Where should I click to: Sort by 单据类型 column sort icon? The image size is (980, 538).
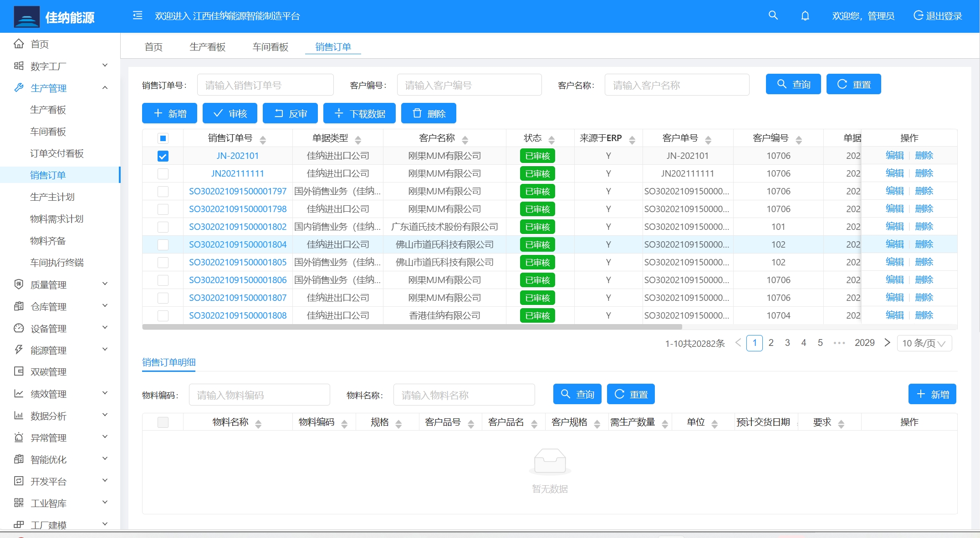(358, 140)
